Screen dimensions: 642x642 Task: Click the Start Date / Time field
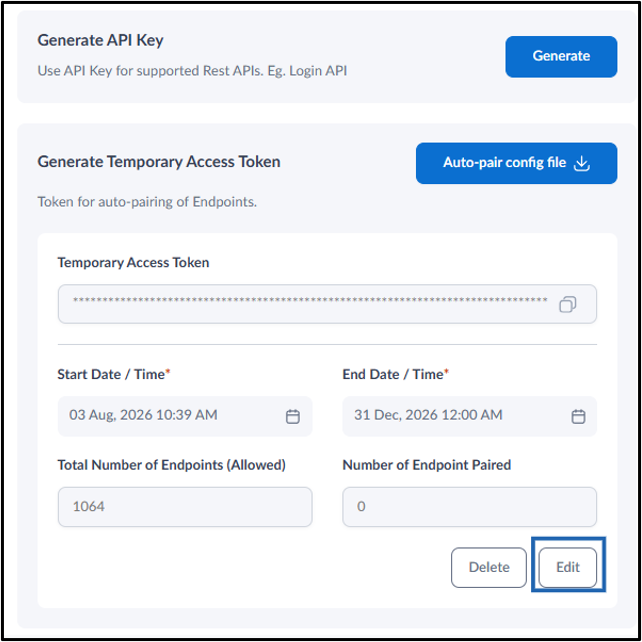pyautogui.click(x=185, y=416)
